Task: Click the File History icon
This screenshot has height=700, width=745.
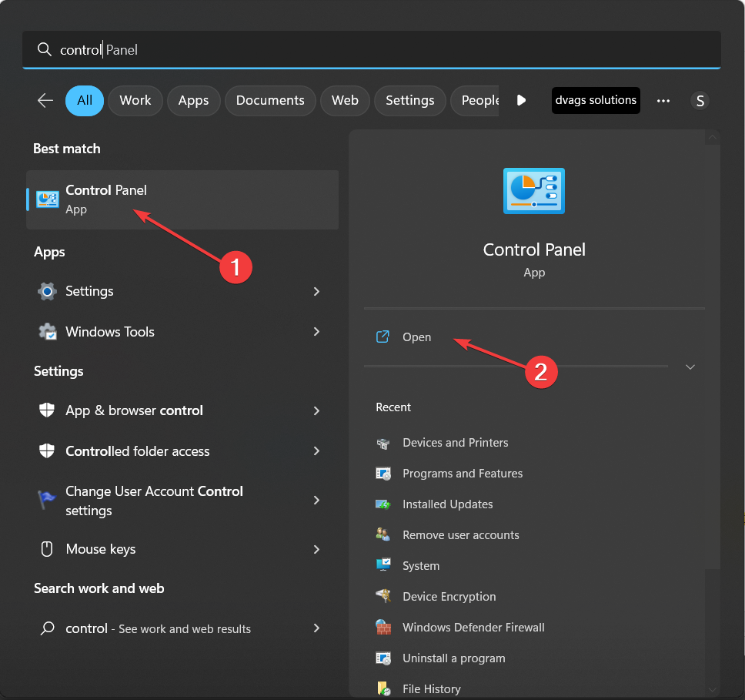Action: click(383, 688)
